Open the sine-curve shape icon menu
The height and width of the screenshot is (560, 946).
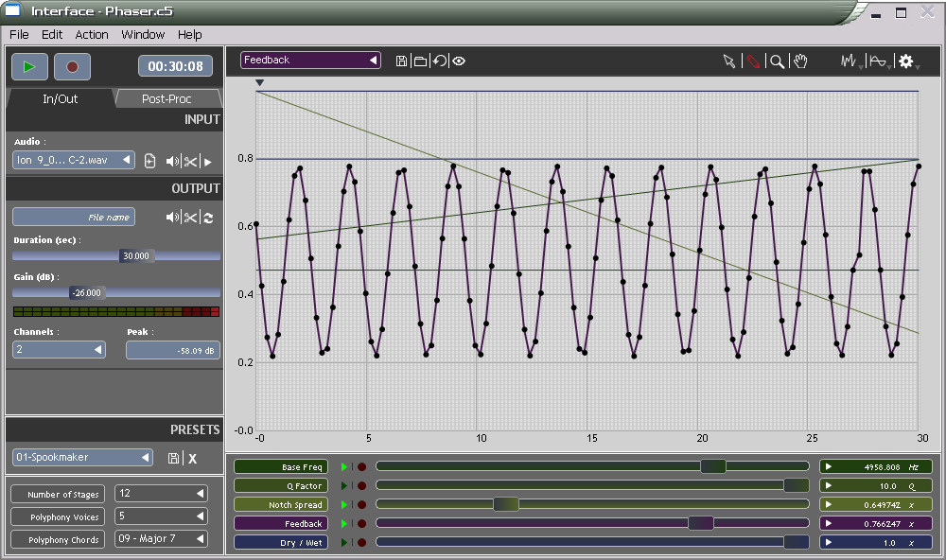(x=879, y=61)
